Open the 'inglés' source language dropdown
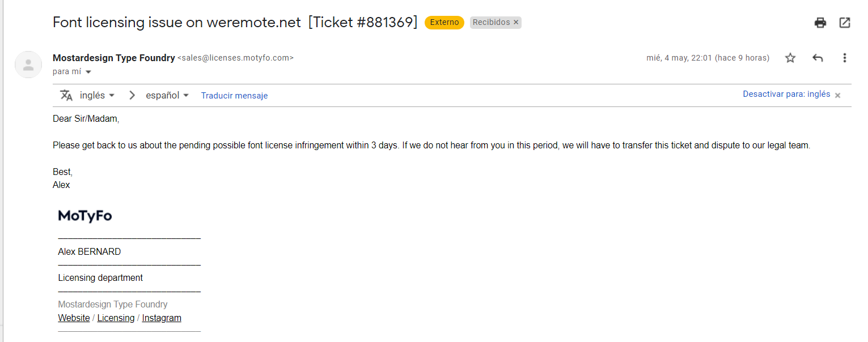The height and width of the screenshot is (342, 868). coord(97,95)
